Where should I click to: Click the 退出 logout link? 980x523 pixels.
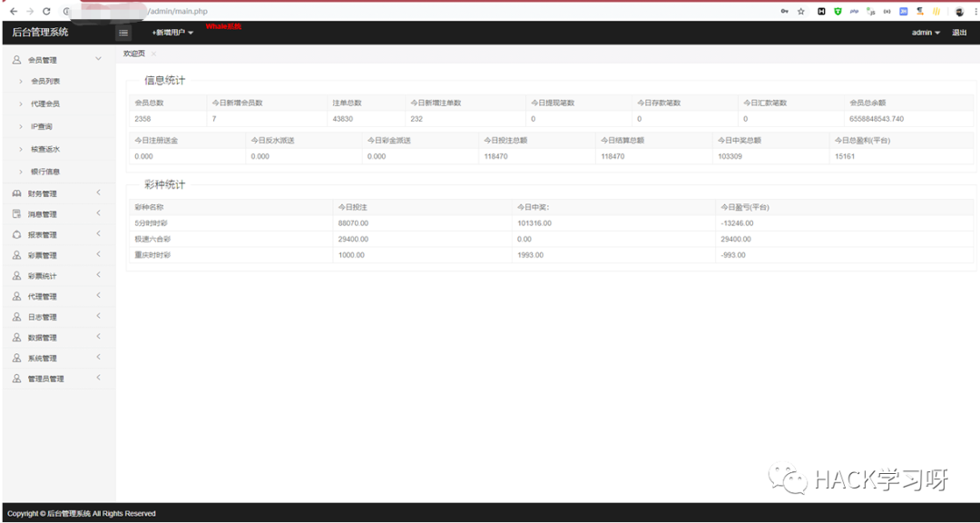(959, 33)
